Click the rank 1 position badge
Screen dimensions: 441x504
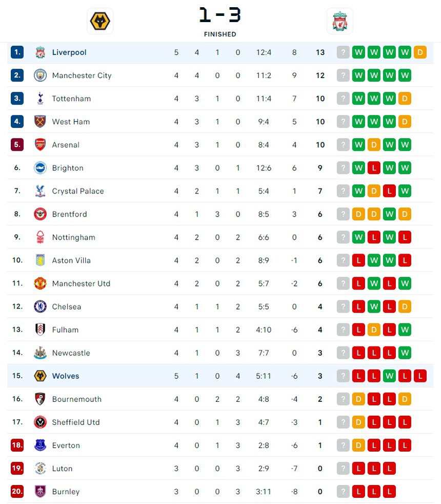(x=17, y=52)
